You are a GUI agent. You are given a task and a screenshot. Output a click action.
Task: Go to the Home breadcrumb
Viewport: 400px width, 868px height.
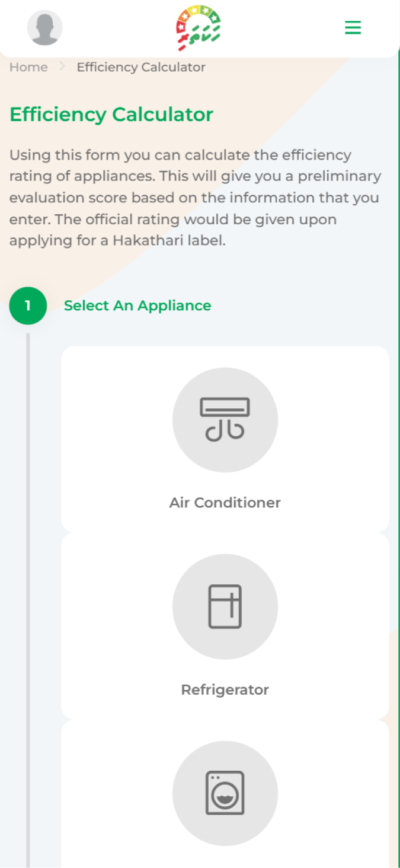28,67
